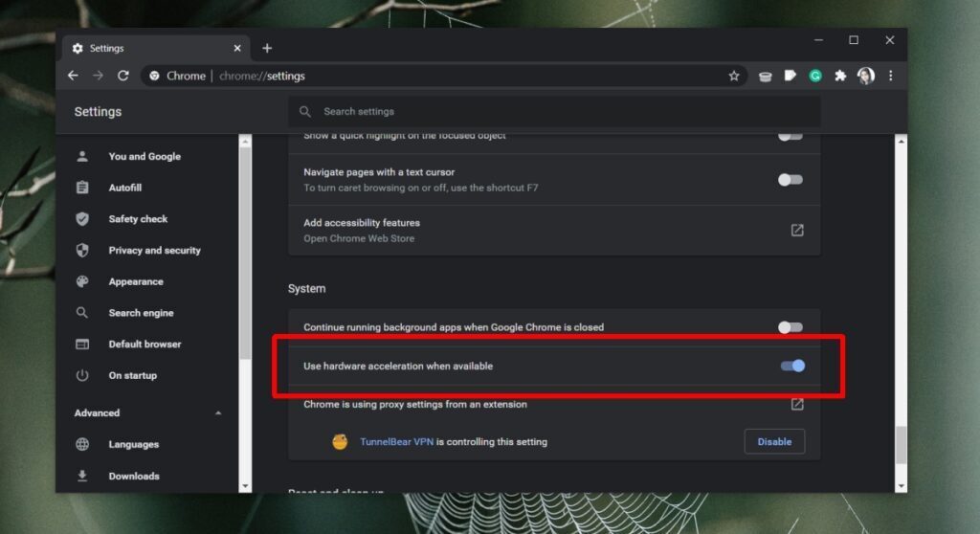Click the System section heading
Screen dimensions: 980x534
coord(306,288)
